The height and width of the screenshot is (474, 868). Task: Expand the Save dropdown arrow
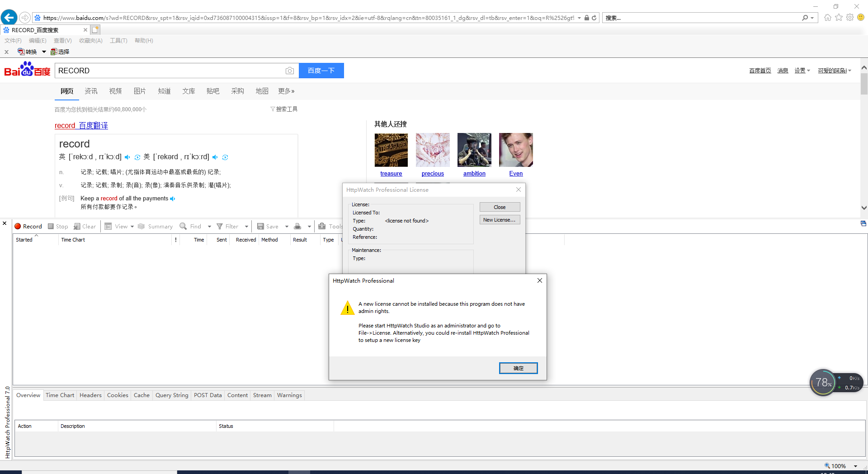click(287, 227)
